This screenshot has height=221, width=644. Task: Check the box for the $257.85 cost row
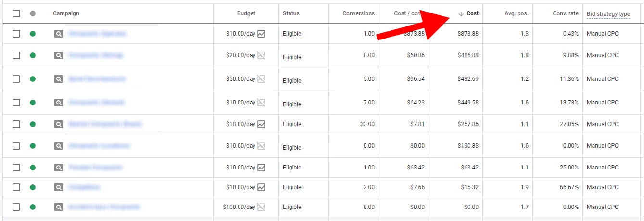click(16, 124)
